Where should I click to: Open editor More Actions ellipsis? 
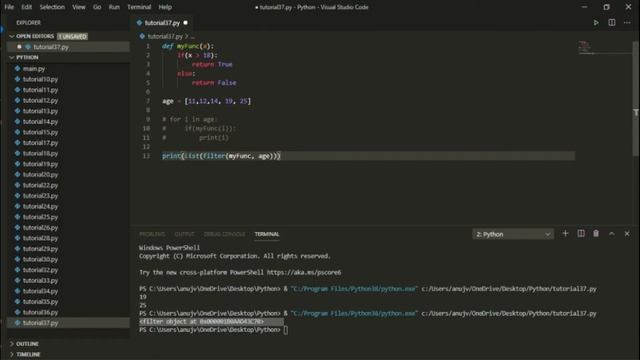point(627,23)
